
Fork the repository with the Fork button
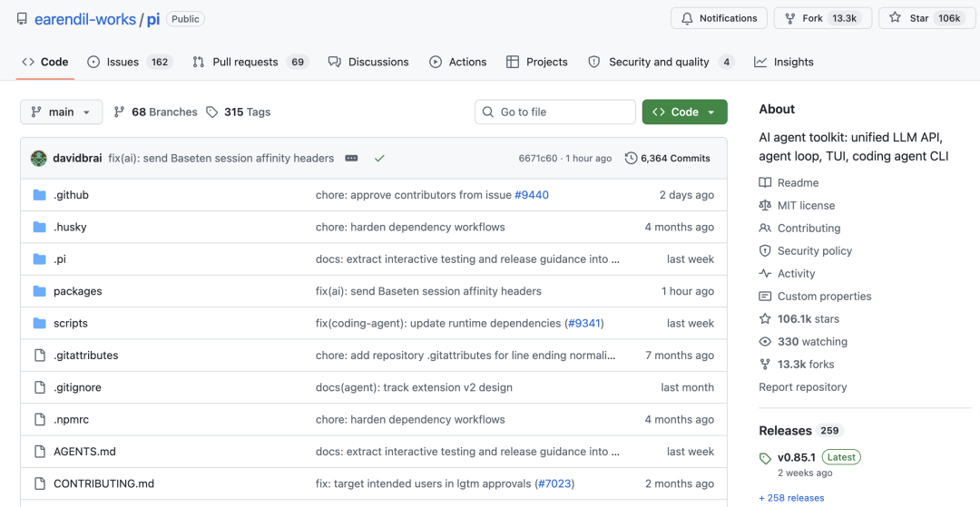[822, 18]
